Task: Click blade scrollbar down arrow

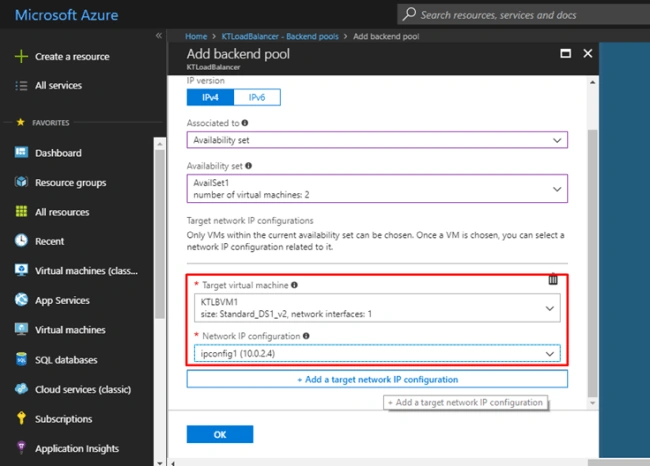Action: pyautogui.click(x=593, y=403)
